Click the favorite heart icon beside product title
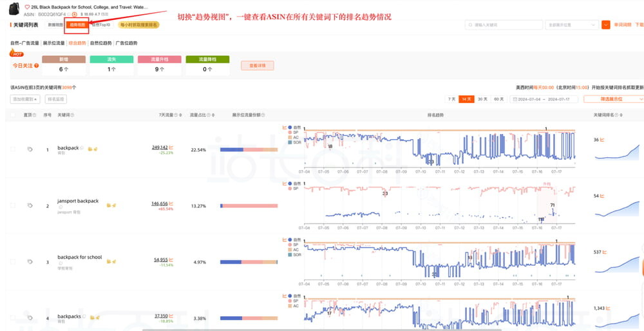 (x=27, y=6)
